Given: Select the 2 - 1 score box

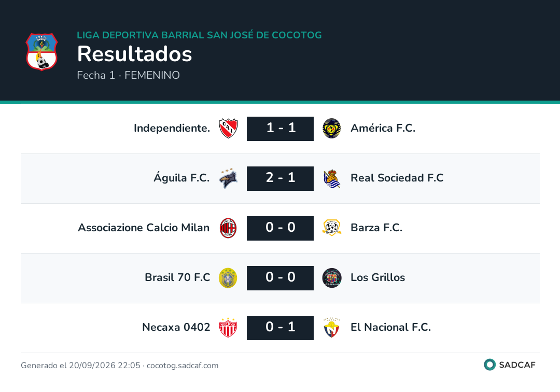Looking at the screenshot, I should point(281,178).
